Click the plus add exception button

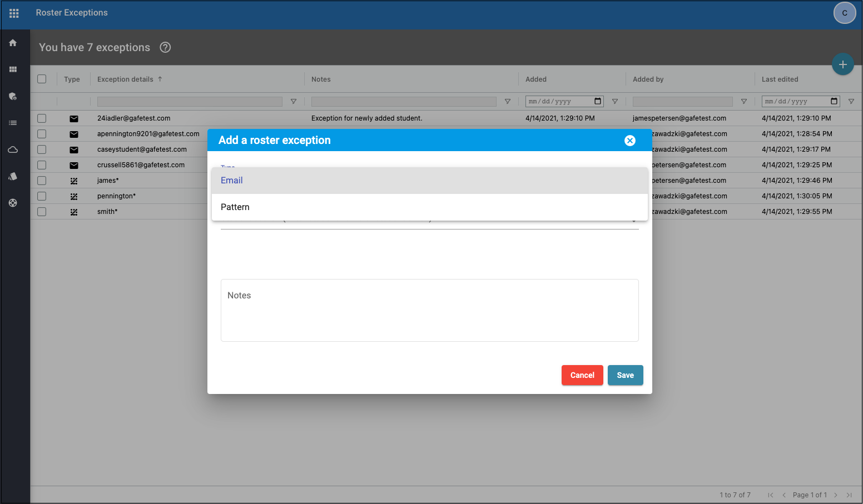pos(842,64)
